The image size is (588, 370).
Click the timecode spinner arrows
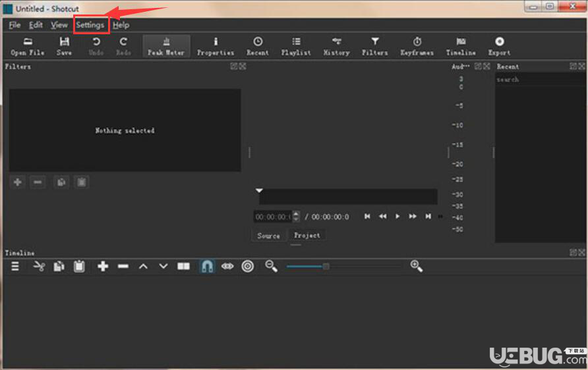pos(296,217)
